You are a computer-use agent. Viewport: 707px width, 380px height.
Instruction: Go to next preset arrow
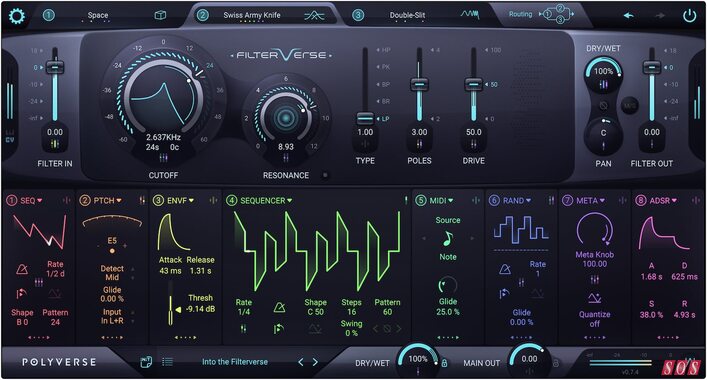[315, 362]
